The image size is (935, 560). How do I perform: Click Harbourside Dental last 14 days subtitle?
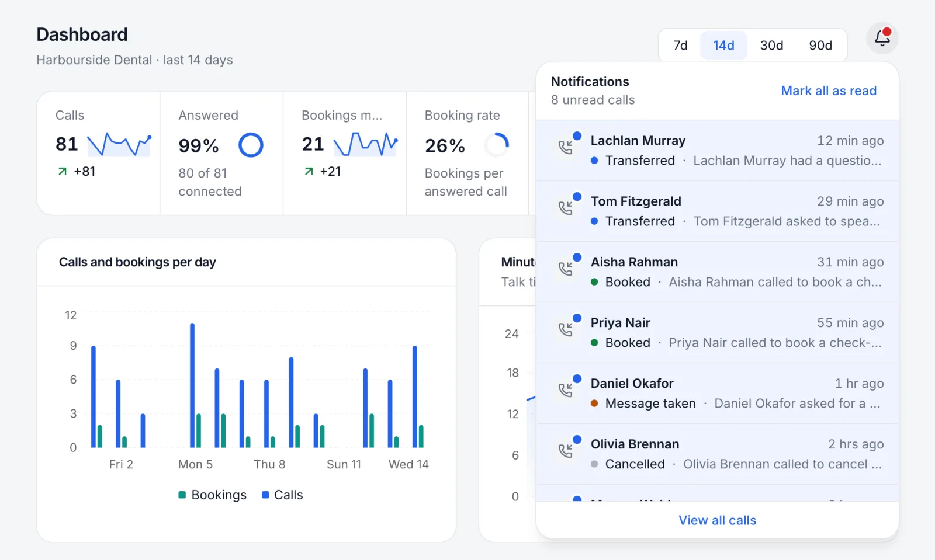coord(134,60)
